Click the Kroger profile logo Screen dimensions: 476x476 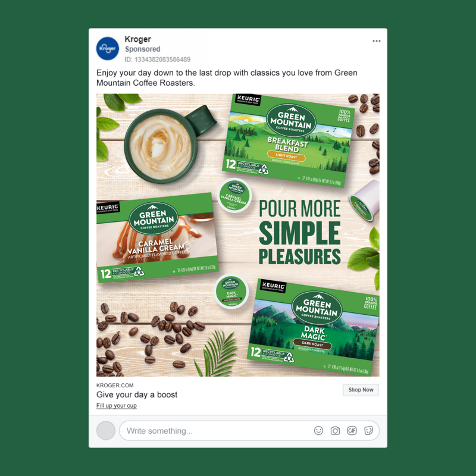click(108, 49)
